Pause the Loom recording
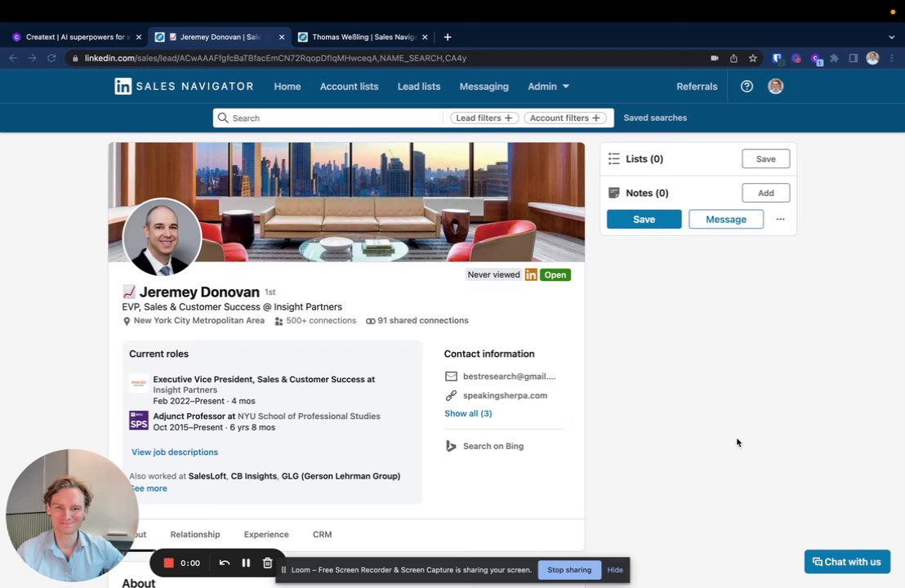This screenshot has width=905, height=588. coord(246,563)
